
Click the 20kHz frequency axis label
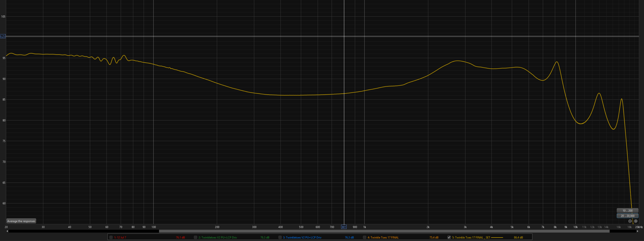[639, 227]
